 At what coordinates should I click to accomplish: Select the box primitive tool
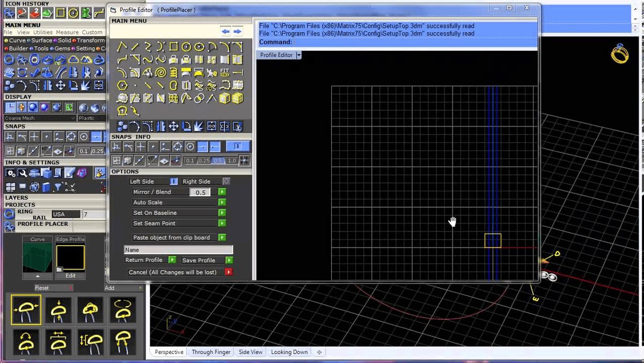(225, 98)
